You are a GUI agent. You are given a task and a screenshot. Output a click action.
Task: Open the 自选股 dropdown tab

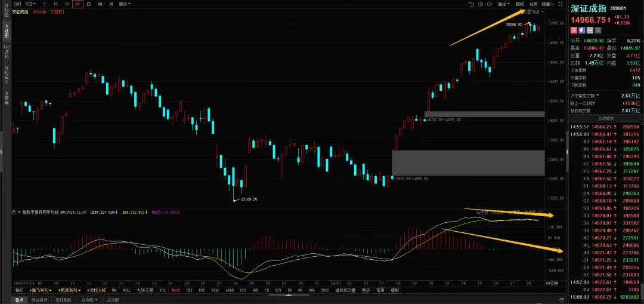(x=89, y=300)
